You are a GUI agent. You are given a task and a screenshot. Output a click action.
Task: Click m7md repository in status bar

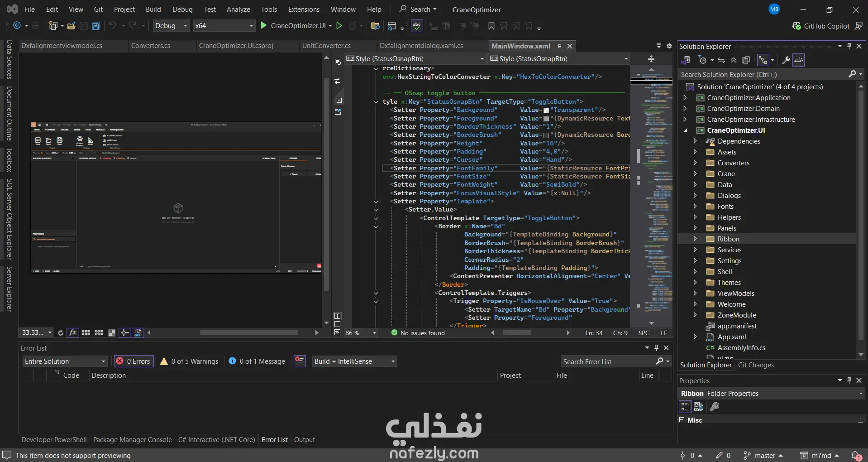pyautogui.click(x=820, y=456)
